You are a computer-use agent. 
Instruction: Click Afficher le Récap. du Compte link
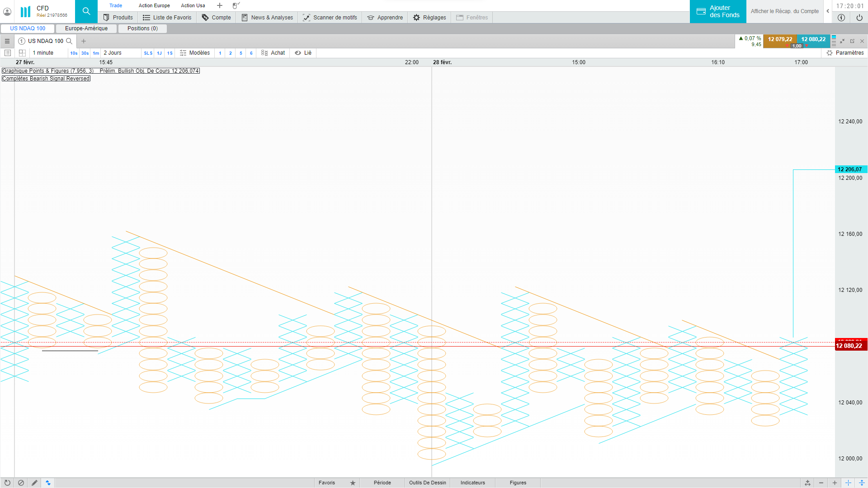tap(784, 11)
